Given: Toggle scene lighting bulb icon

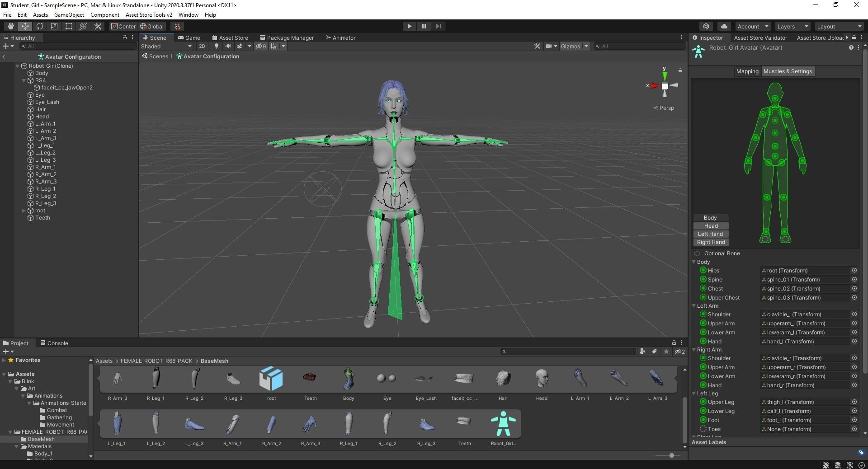Looking at the screenshot, I should click(x=217, y=46).
